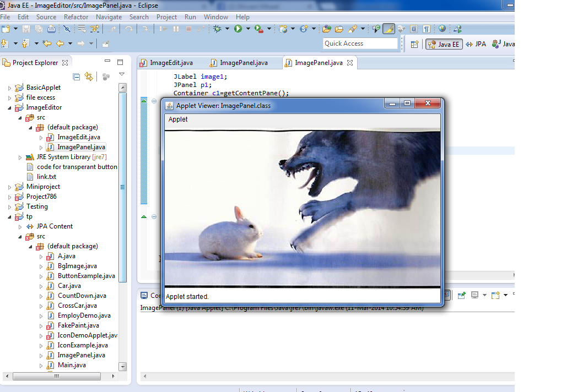Open the Navigate menu
This screenshot has width=561, height=392.
tap(109, 17)
